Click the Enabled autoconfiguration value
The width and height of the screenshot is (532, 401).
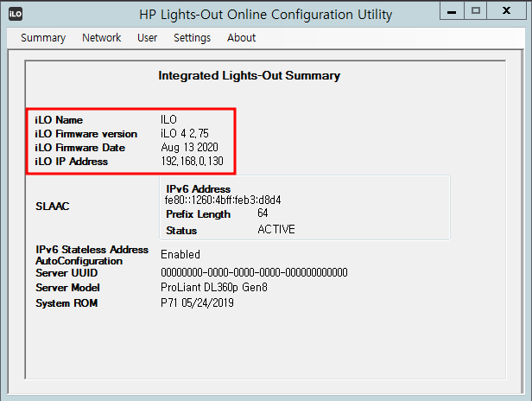pyautogui.click(x=180, y=255)
